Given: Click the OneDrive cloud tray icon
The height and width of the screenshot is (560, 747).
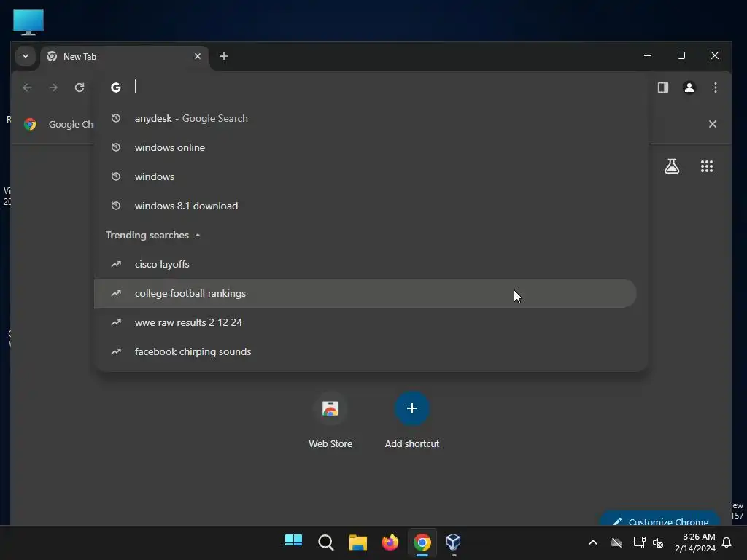Looking at the screenshot, I should (616, 542).
